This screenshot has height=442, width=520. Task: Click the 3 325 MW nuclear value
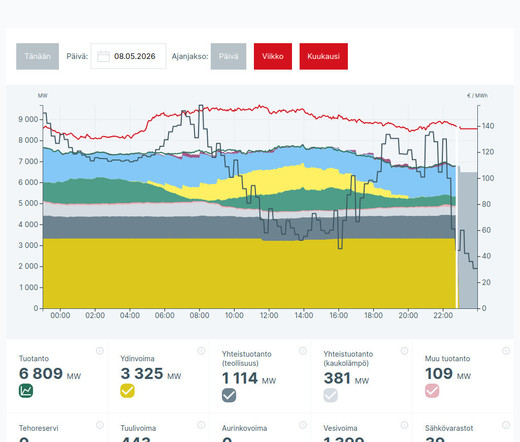[151, 374]
